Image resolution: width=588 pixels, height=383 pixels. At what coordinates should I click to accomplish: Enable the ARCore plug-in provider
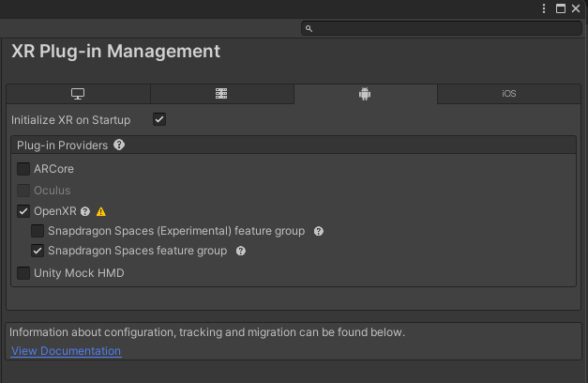tap(23, 169)
